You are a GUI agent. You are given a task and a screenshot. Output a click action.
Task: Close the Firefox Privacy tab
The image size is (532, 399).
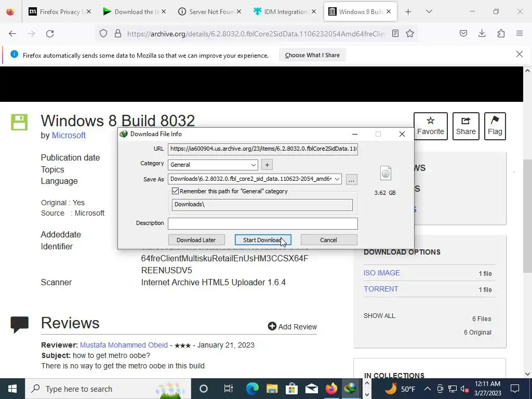coord(88,11)
